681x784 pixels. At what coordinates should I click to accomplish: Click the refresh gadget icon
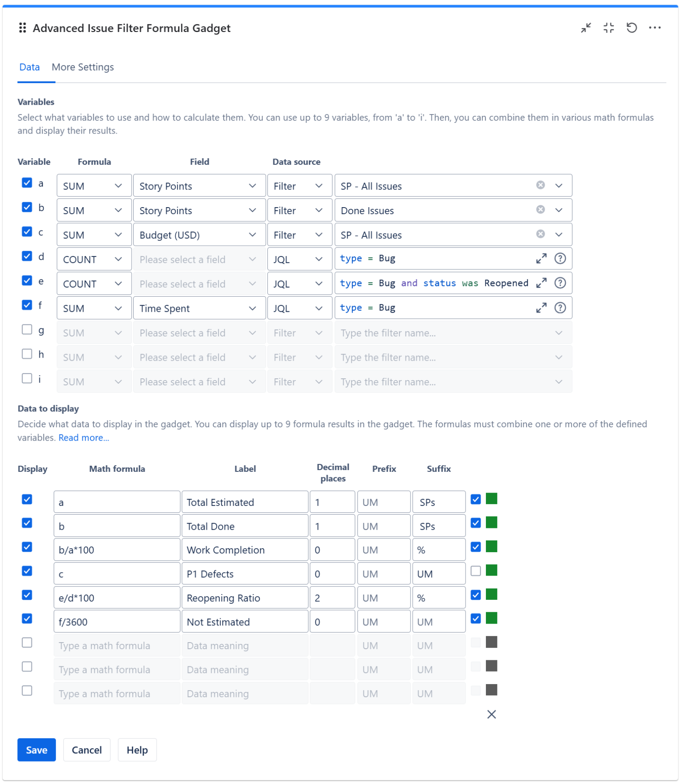click(631, 28)
